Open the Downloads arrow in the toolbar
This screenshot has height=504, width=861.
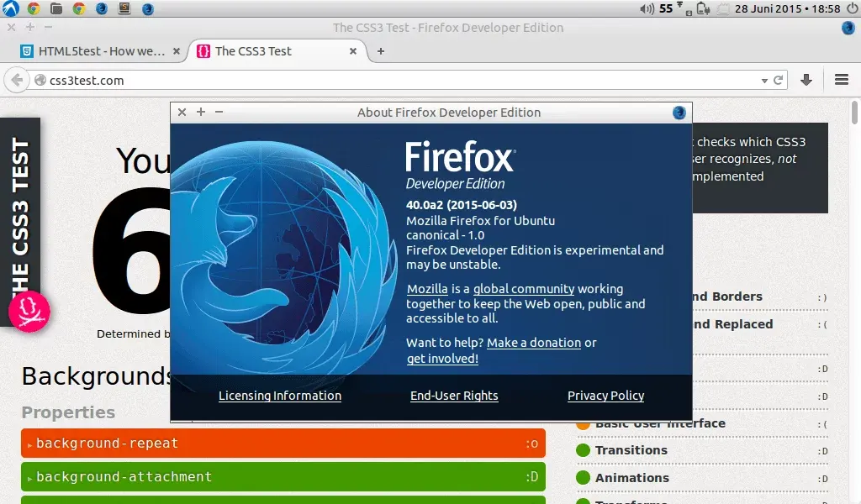click(806, 79)
